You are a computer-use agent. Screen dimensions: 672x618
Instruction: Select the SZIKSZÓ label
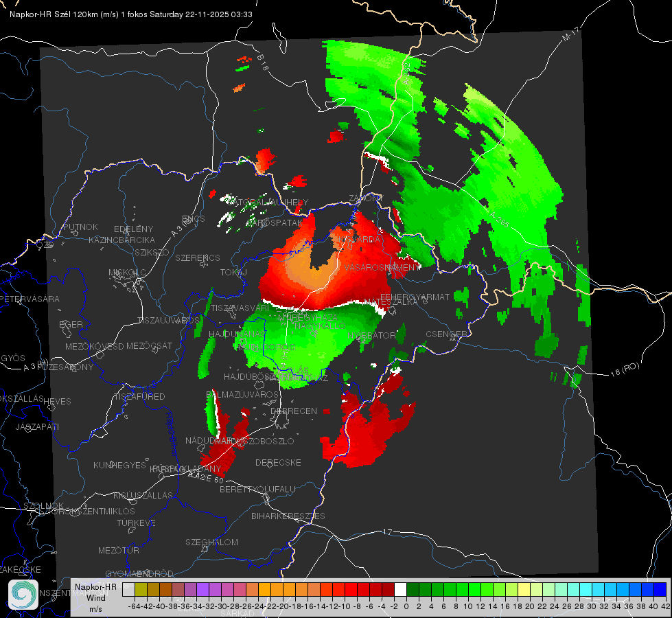click(x=152, y=252)
